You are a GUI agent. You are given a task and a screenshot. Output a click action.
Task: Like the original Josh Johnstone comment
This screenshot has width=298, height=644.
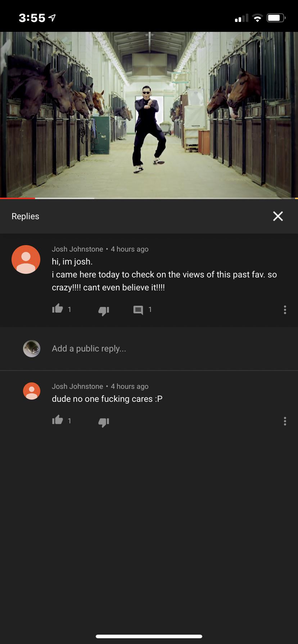point(58,309)
